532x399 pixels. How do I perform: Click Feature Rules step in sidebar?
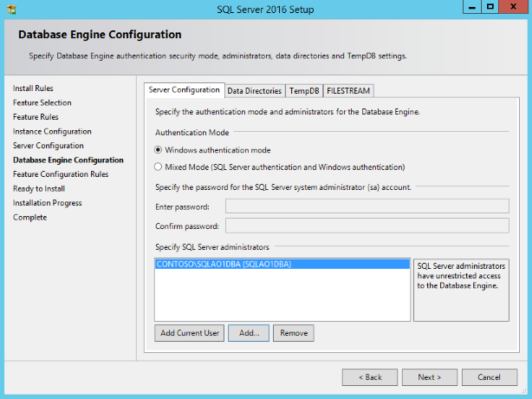point(36,117)
